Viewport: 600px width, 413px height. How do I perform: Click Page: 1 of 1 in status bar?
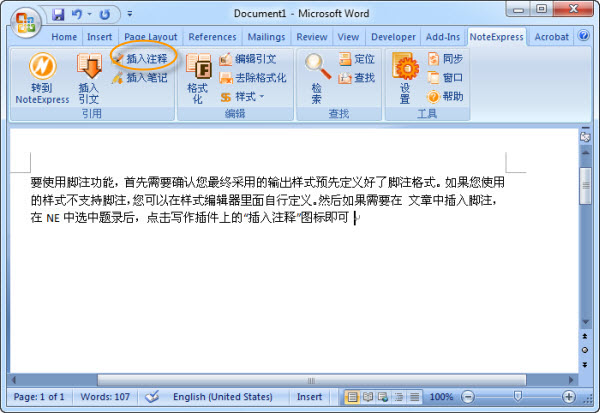[39, 397]
